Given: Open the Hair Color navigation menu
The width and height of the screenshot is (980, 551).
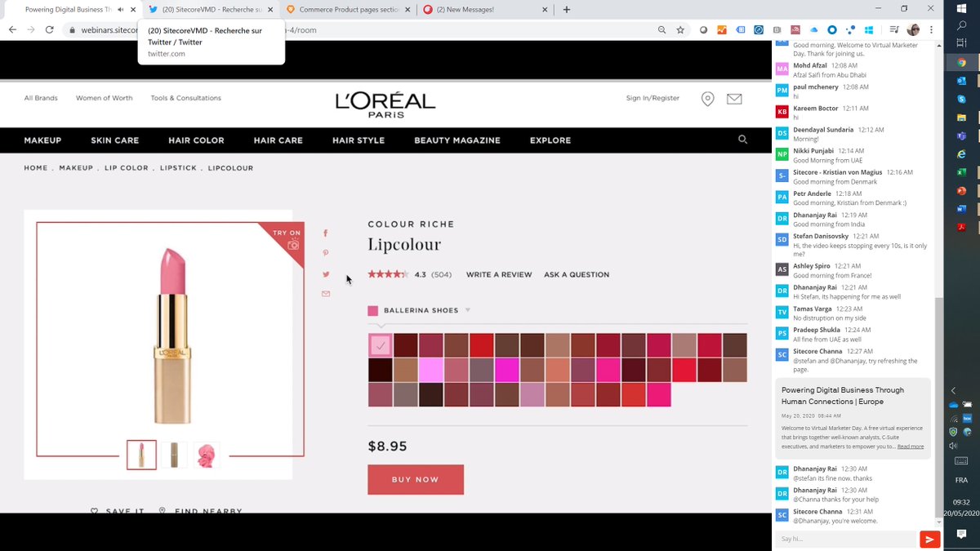Looking at the screenshot, I should coord(196,140).
